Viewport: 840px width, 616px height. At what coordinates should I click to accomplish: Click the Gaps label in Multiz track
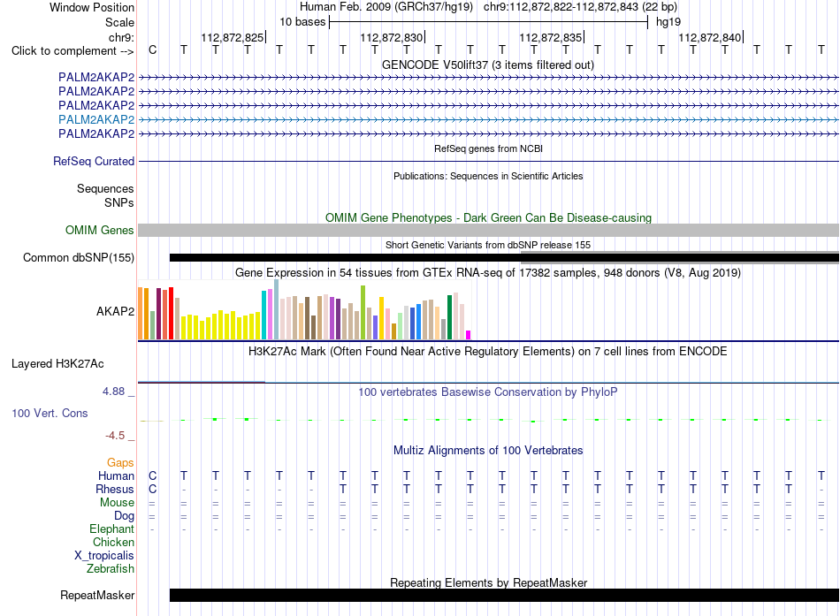click(120, 463)
